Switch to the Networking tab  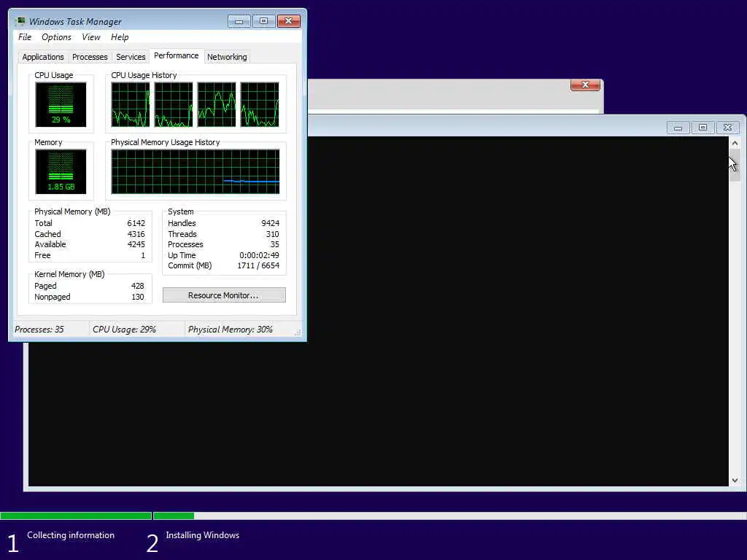click(x=227, y=57)
